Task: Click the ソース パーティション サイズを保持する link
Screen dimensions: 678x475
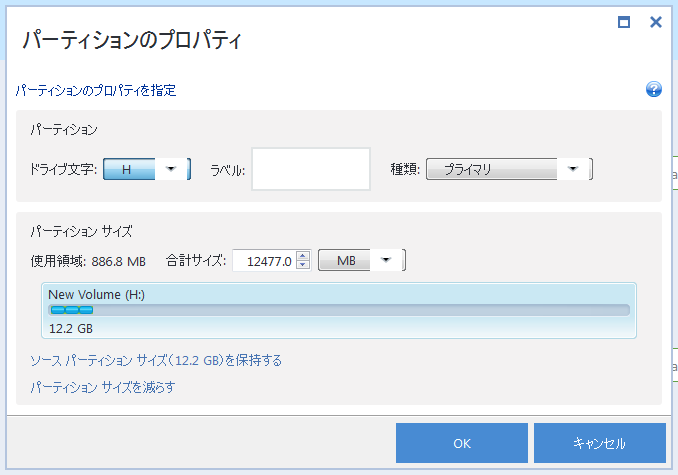Action: (156, 360)
